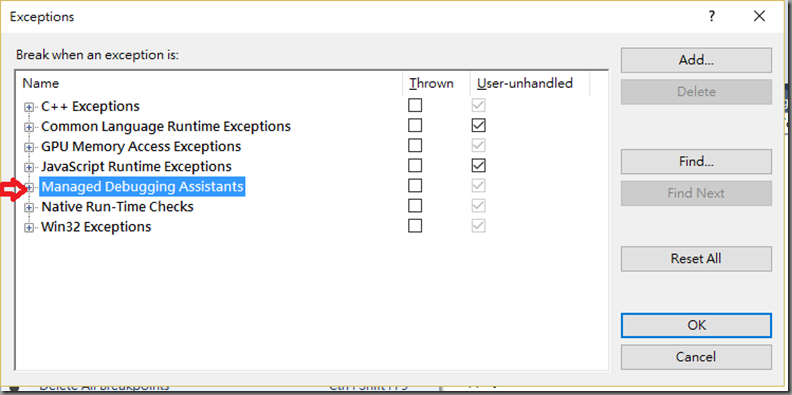Check Thrown for JavaScript Runtime Exceptions

click(x=415, y=166)
